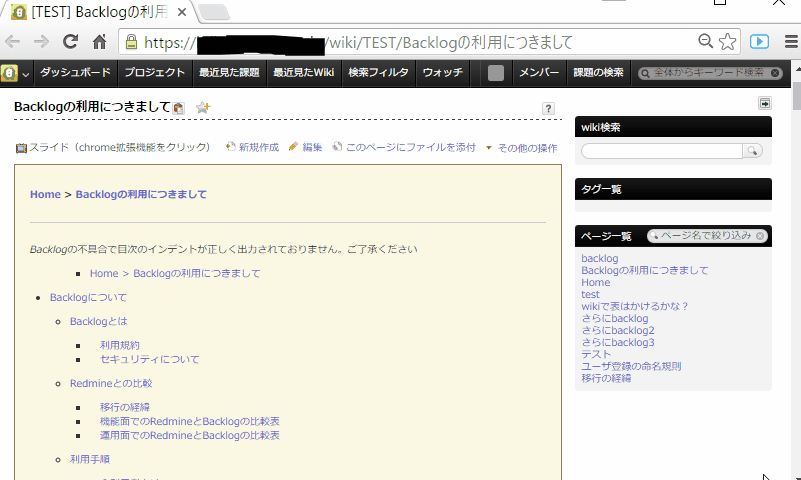Click the zoom magnifier icon in address bar
801x480 pixels.
pos(705,41)
